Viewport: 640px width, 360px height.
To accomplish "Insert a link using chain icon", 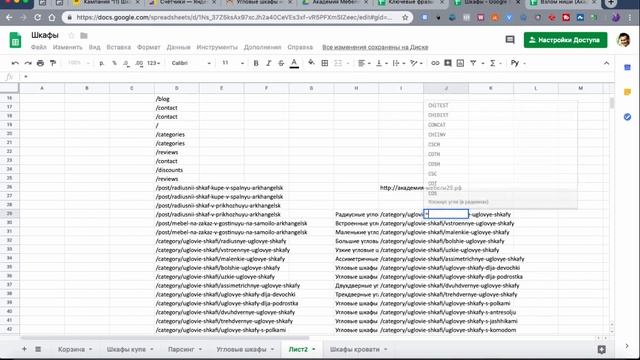I will coord(435,63).
